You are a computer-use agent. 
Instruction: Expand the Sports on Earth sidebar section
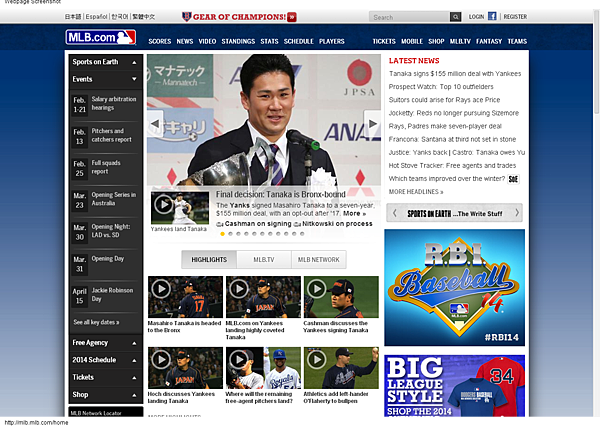coord(105,62)
